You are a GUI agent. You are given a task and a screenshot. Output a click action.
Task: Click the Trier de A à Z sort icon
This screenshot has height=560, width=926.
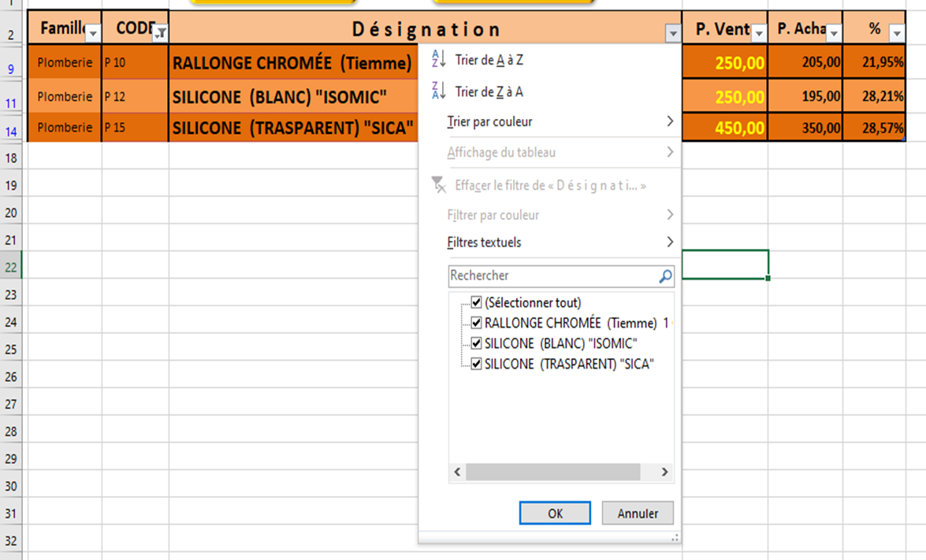pyautogui.click(x=439, y=60)
